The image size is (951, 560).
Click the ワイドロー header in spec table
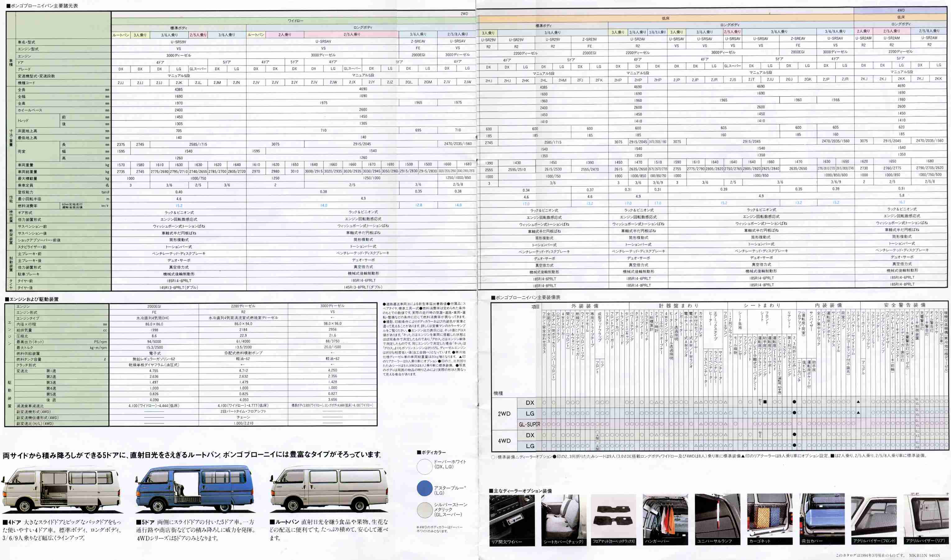point(296,21)
